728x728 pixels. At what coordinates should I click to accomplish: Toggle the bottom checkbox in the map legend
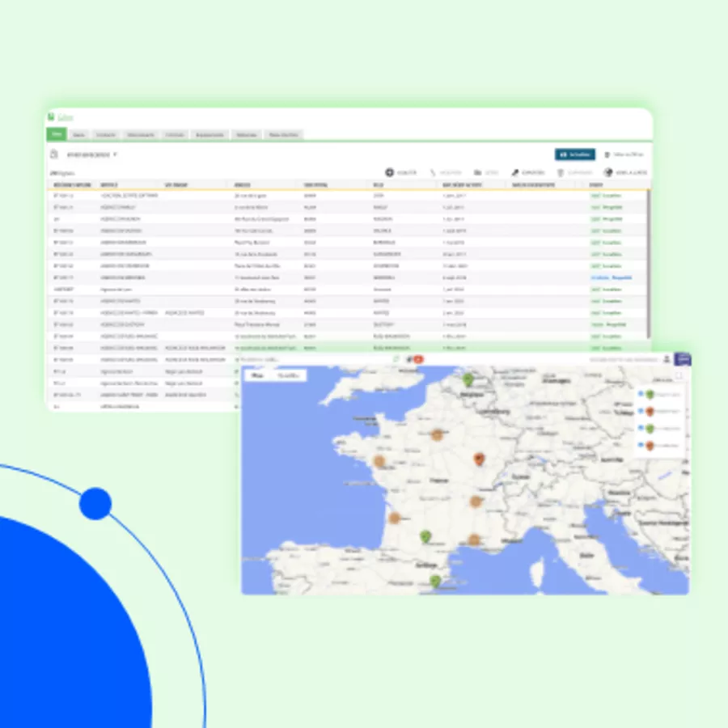coord(641,445)
